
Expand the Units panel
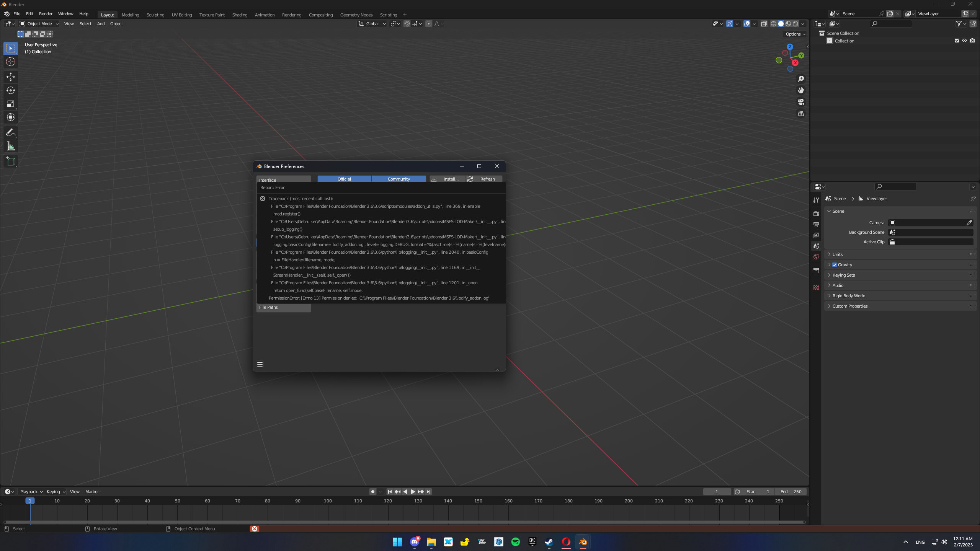(900, 254)
